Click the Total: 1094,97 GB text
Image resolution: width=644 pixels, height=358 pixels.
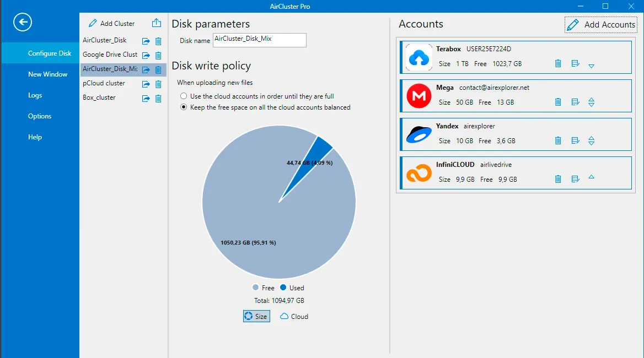pos(280,301)
